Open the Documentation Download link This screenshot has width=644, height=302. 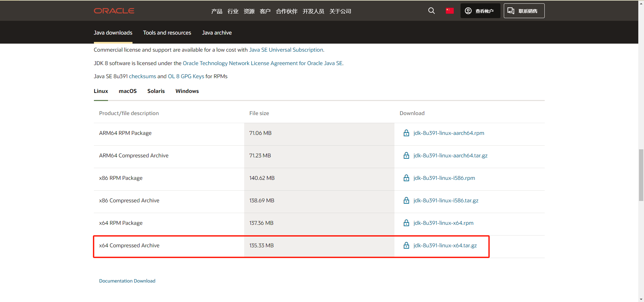(127, 281)
